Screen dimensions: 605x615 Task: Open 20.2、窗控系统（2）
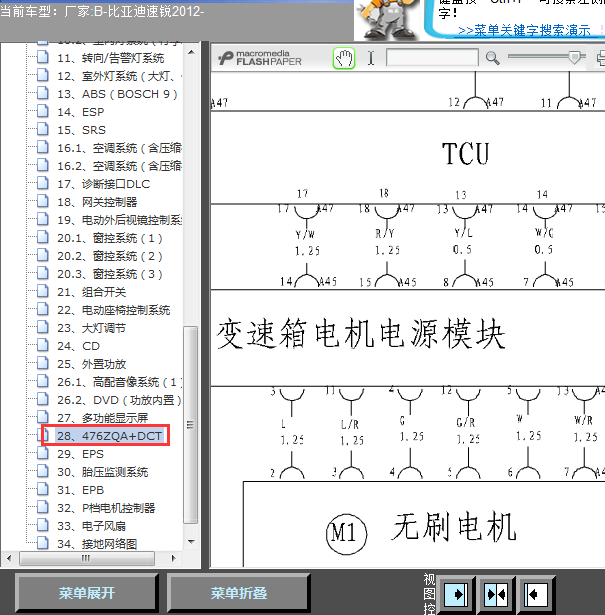pyautogui.click(x=109, y=256)
